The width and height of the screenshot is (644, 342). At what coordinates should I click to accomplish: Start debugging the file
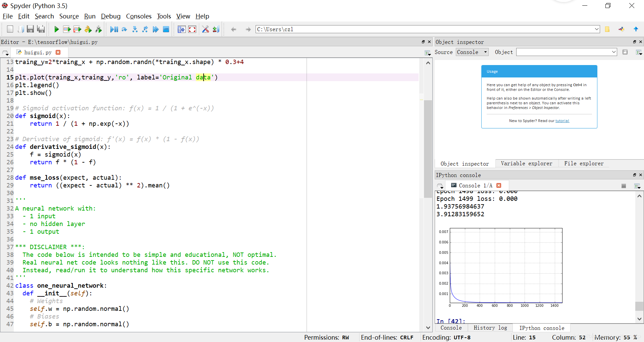(x=114, y=30)
